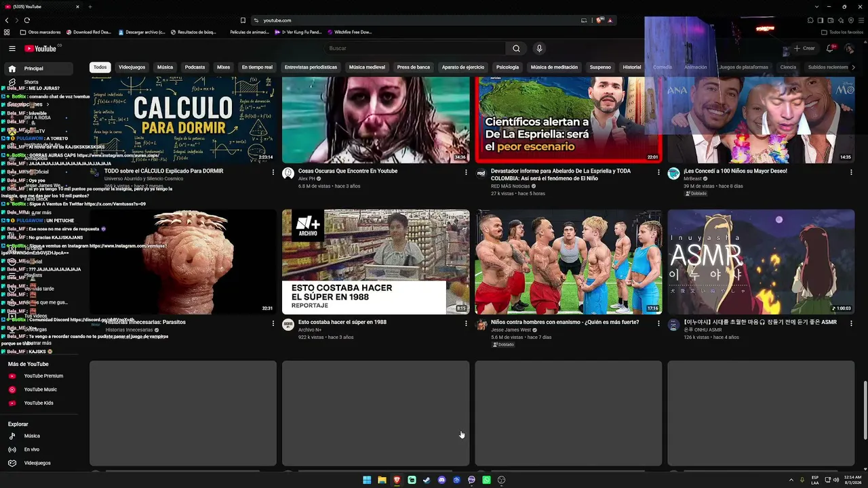Image resolution: width=868 pixels, height=488 pixels.
Task: Click the search magnifier button
Action: pyautogui.click(x=516, y=48)
